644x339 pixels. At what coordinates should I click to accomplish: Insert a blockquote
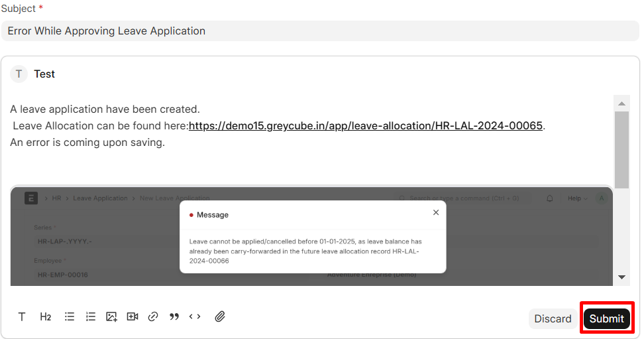(x=174, y=316)
